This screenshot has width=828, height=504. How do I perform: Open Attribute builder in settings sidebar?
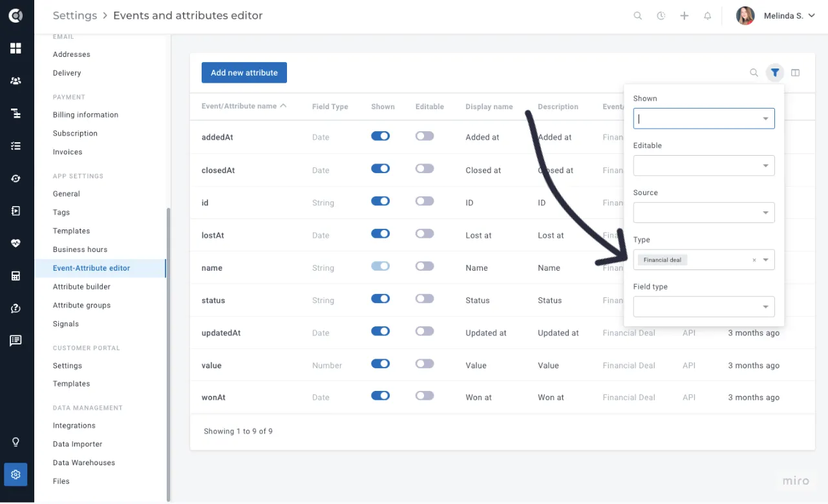tap(81, 287)
